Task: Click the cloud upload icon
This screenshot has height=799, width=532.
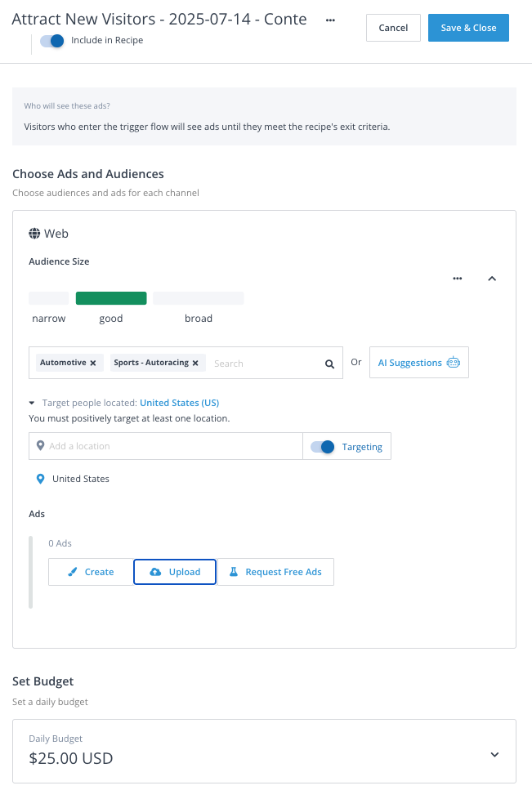Action: click(x=155, y=572)
